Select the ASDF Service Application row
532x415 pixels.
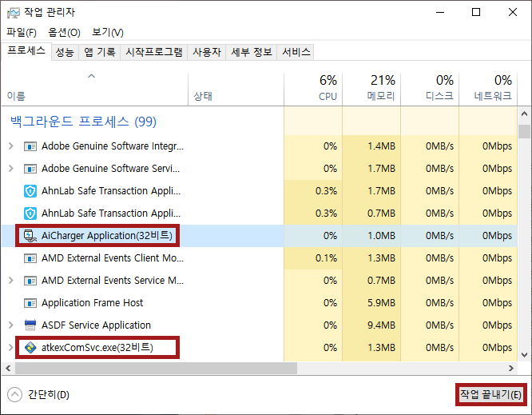pos(260,325)
